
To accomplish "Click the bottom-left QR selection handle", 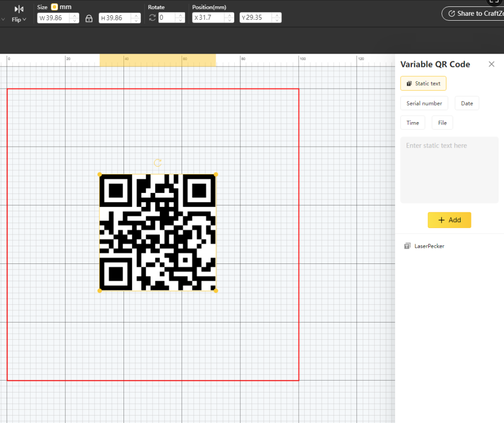I will coord(99,291).
